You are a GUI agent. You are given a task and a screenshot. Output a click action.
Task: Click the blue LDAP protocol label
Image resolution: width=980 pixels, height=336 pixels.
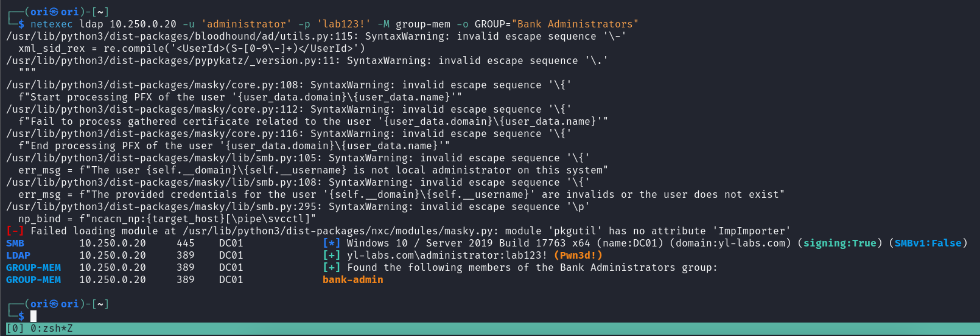click(x=18, y=256)
